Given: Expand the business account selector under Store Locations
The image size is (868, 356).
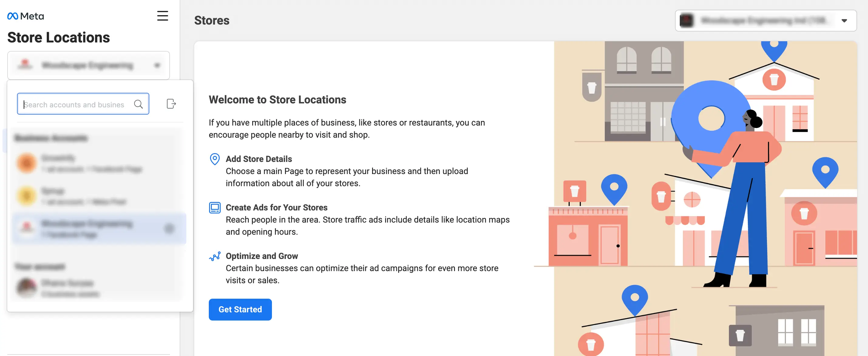Looking at the screenshot, I should point(88,65).
